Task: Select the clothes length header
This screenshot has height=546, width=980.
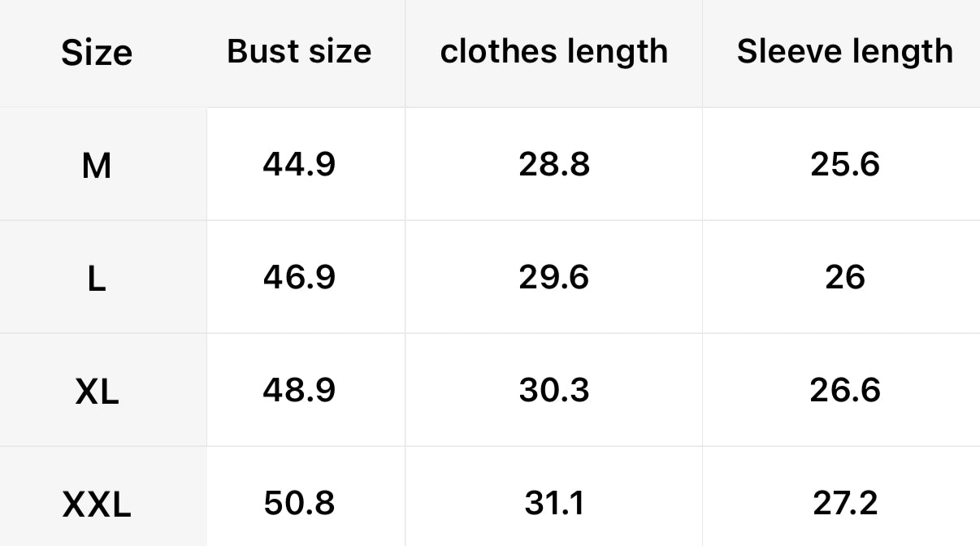Action: [553, 52]
